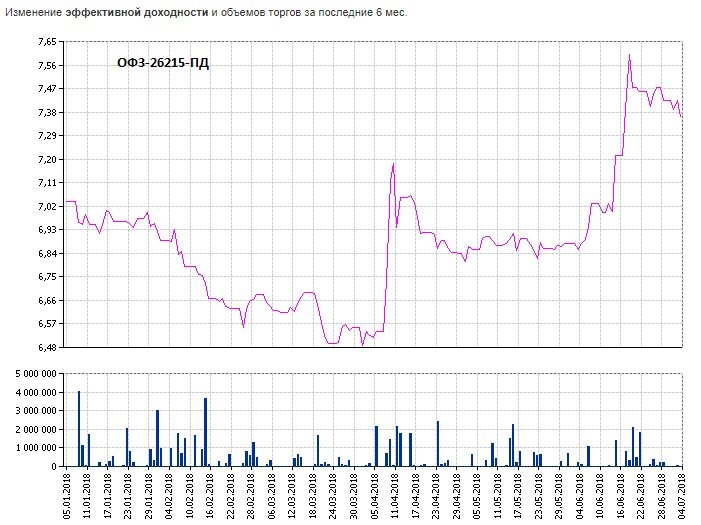
Task: Click the 7,47 y-axis label
Action: pos(47,89)
